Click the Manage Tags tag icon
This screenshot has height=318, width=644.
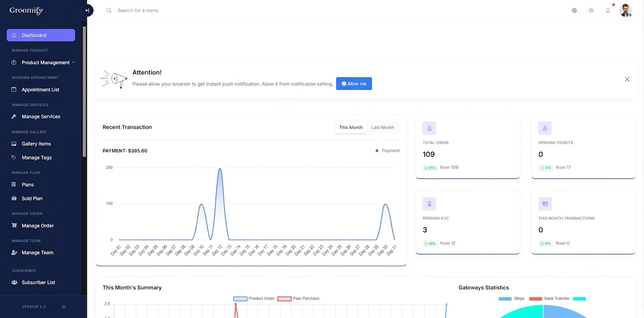click(14, 158)
